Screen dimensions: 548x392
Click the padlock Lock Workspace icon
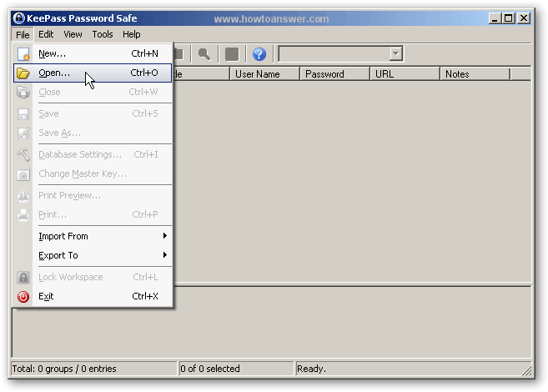click(x=23, y=278)
